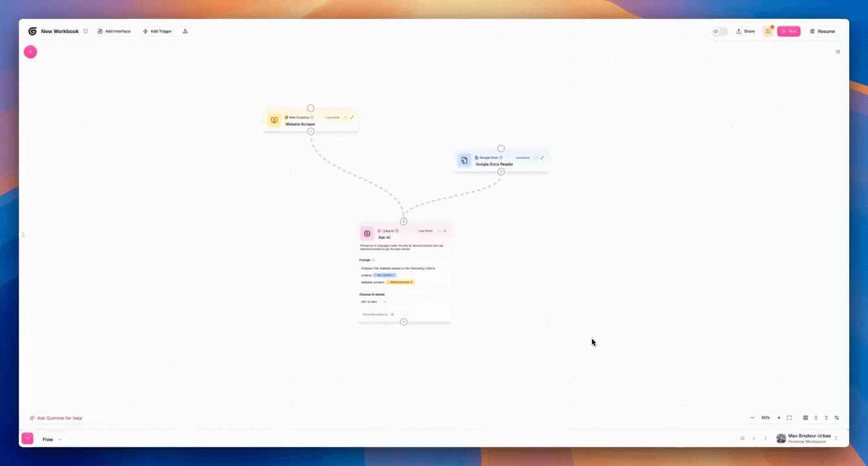Open the subflow network icon in top bar

[185, 31]
